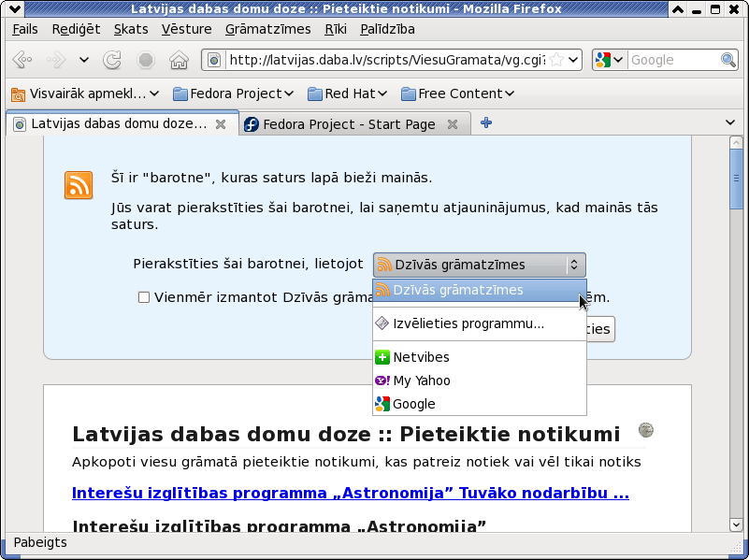The height and width of the screenshot is (560, 749).
Task: Open the Interešu izglītības programma Astronomija link
Action: coord(350,493)
